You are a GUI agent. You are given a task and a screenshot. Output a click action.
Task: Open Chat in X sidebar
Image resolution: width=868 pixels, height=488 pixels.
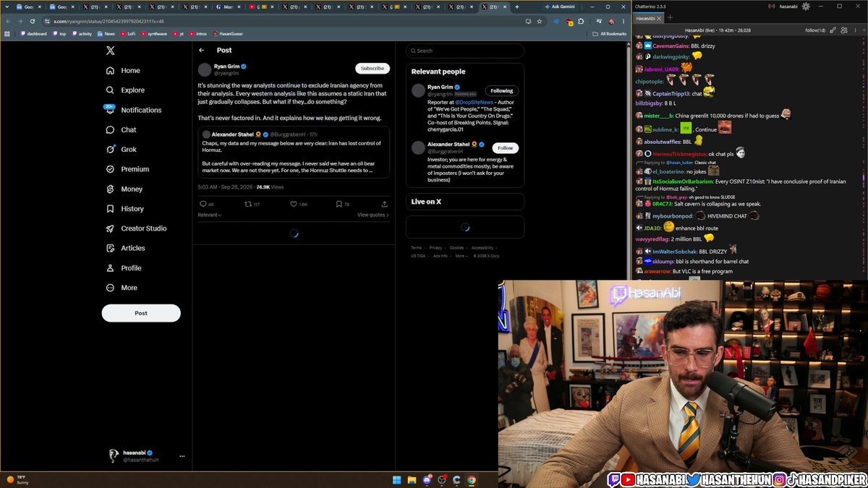click(x=121, y=130)
